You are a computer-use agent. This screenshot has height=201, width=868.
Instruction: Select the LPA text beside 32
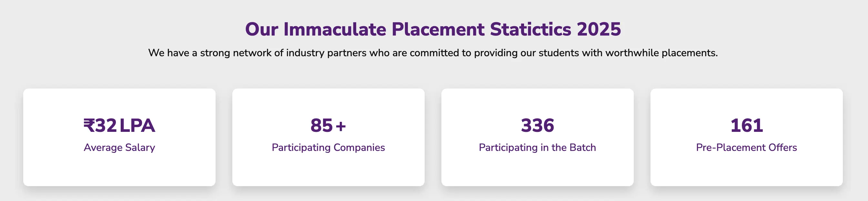[x=137, y=125]
